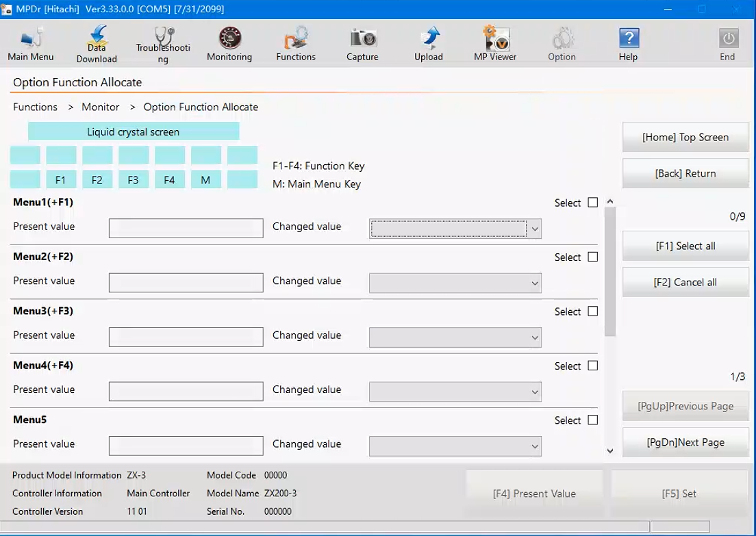
Task: Click the Model Name value ZX200-3
Action: pos(281,493)
